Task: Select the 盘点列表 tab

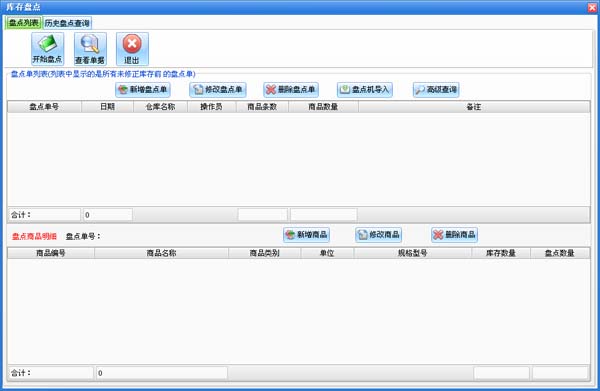Action: [x=23, y=23]
